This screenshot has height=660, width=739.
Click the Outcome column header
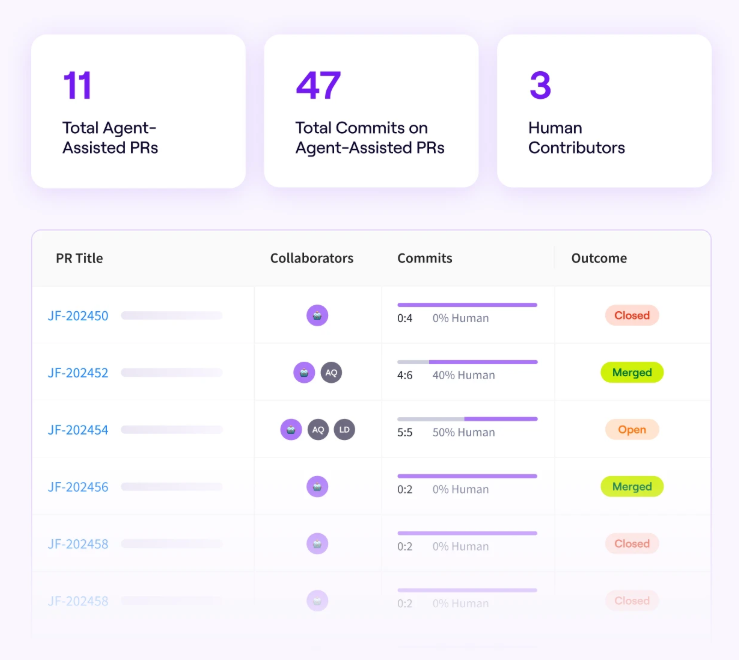pos(599,258)
